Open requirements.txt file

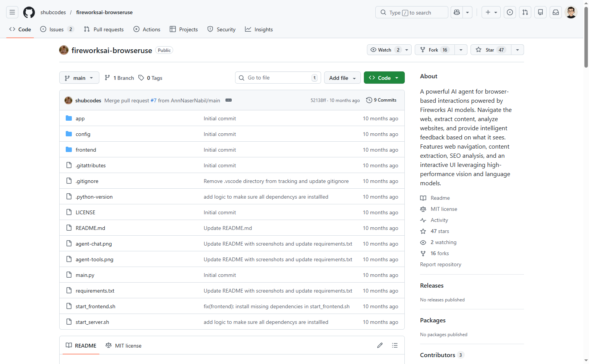(x=95, y=291)
